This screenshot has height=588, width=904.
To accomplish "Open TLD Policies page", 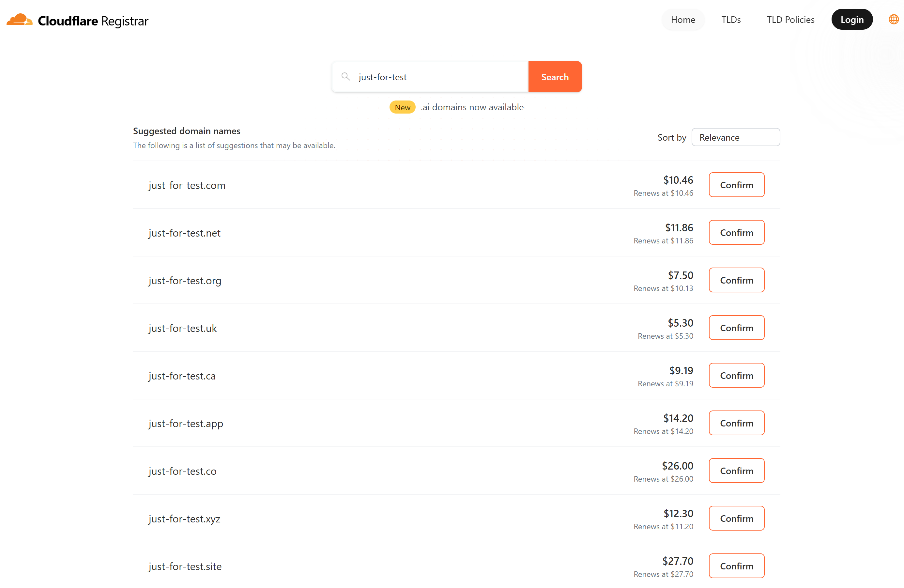I will 790,20.
